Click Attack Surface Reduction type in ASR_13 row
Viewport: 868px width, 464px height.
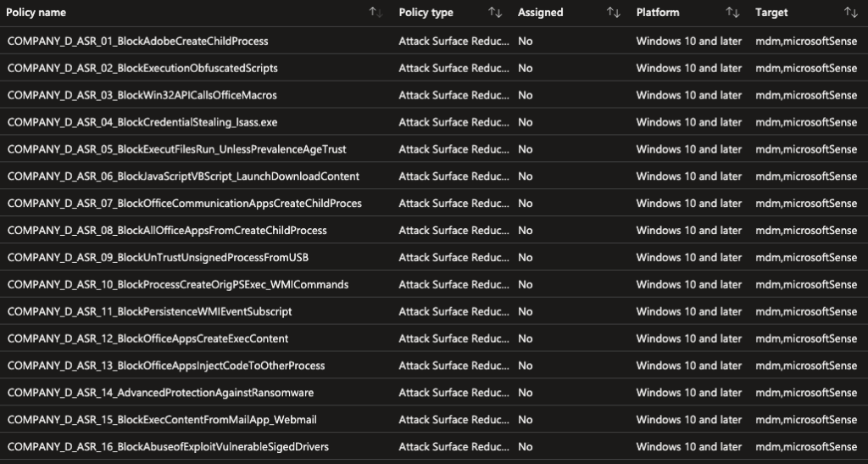[453, 366]
